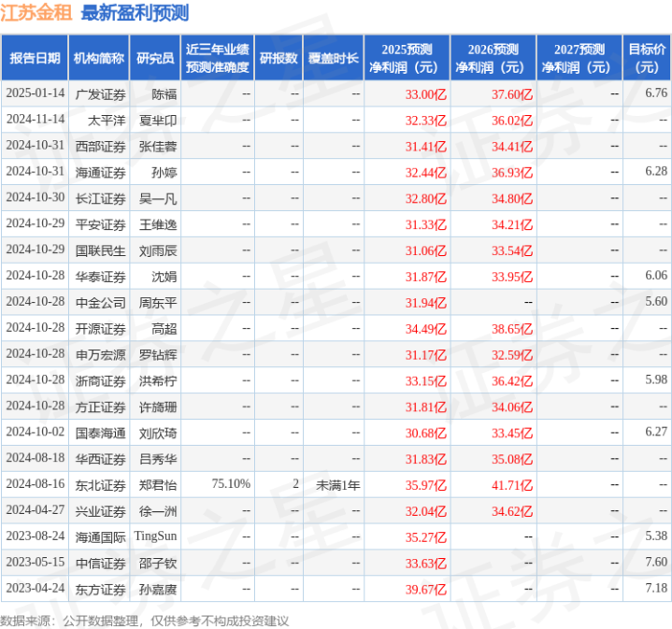Click target price 6.76
This screenshot has height=629, width=672.
pyautogui.click(x=656, y=93)
